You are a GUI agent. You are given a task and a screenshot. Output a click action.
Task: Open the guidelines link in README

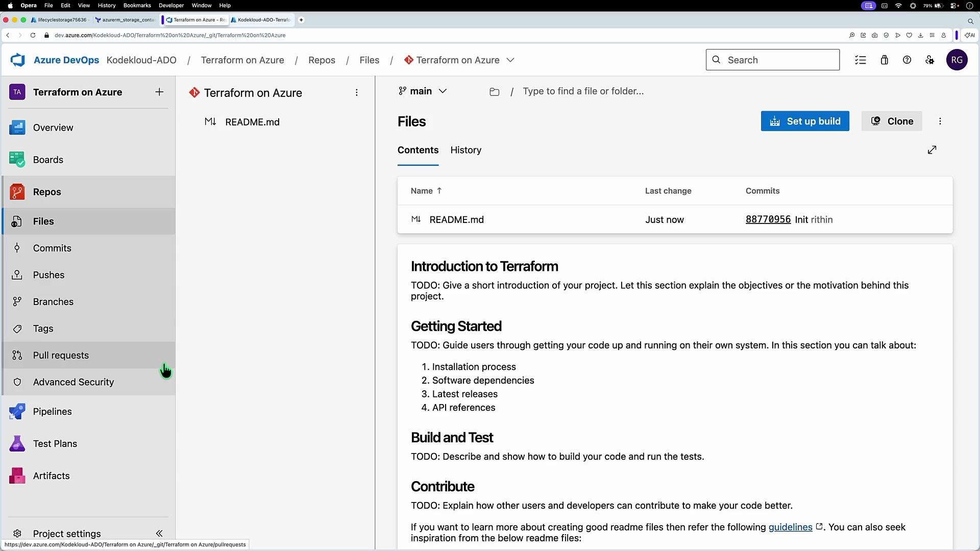coord(790,527)
